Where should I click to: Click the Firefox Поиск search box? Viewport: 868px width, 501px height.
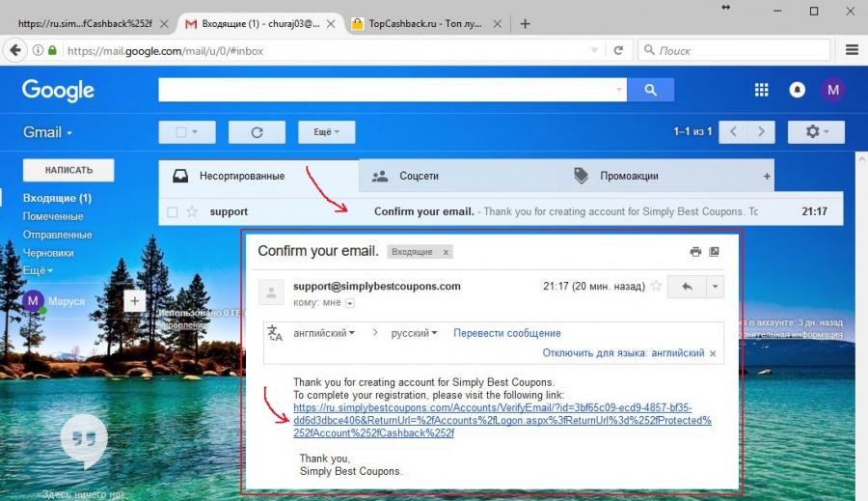[734, 50]
